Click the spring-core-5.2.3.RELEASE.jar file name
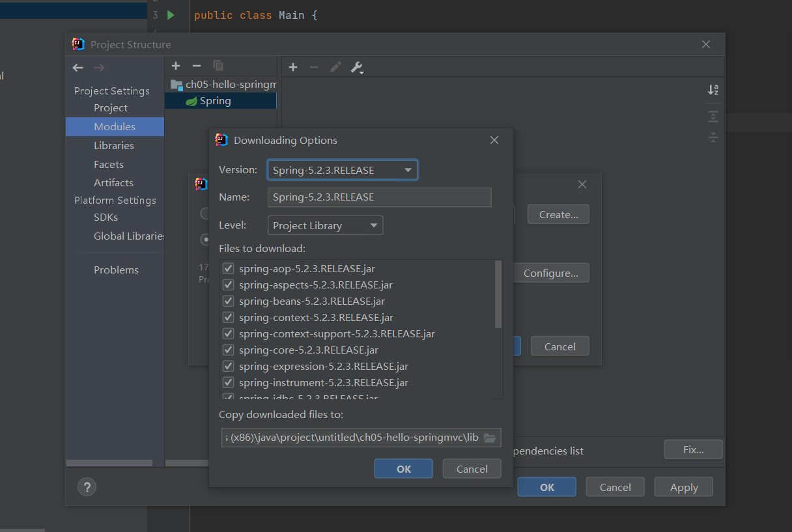Image resolution: width=792 pixels, height=532 pixels. [x=309, y=350]
